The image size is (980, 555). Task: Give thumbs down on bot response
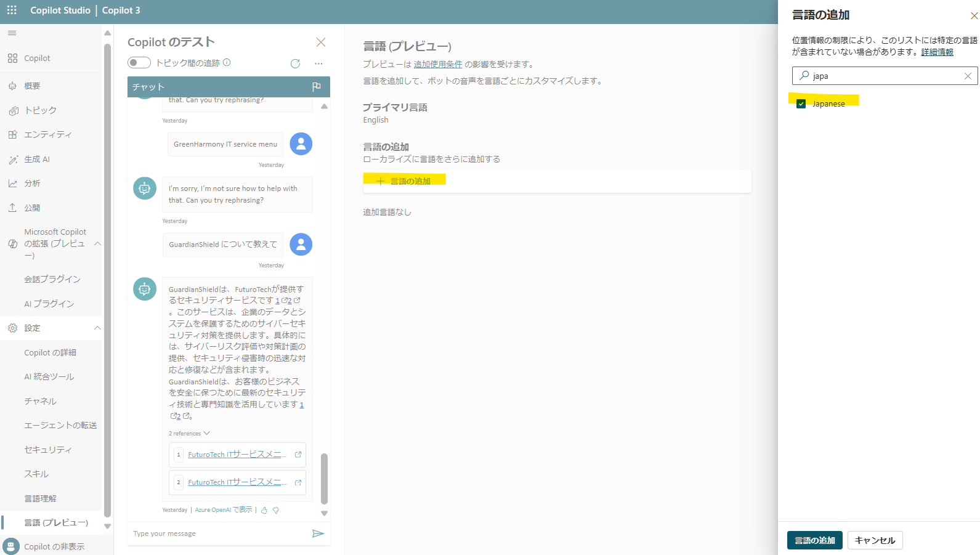pyautogui.click(x=276, y=510)
